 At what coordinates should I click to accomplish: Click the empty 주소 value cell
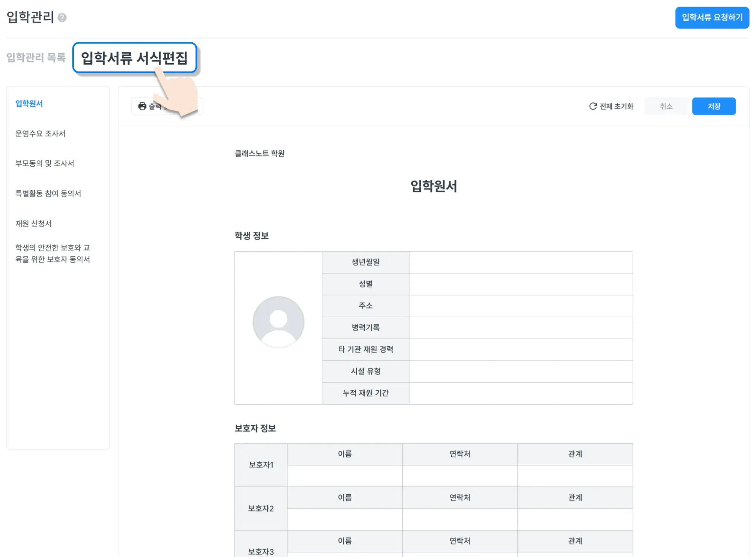521,306
